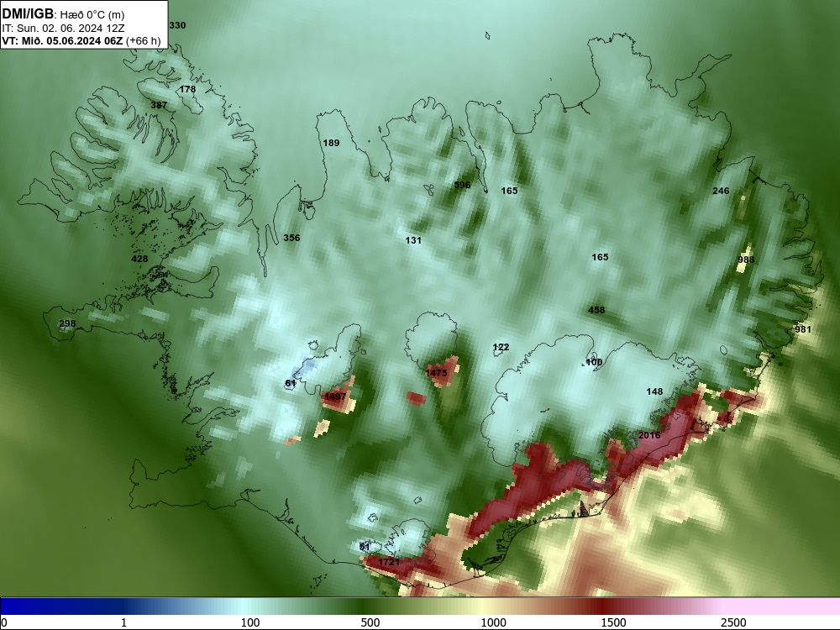Click the 131 height label
The width and height of the screenshot is (840, 630).
coord(413,240)
